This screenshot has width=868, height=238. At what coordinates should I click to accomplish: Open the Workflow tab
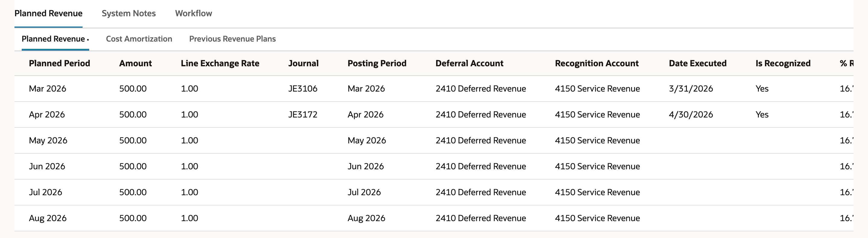(x=193, y=14)
